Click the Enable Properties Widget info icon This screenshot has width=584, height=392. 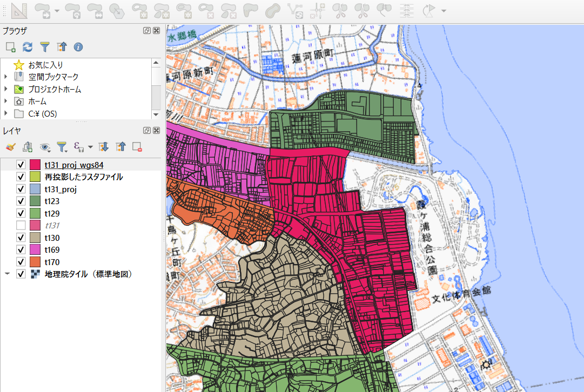pyautogui.click(x=78, y=47)
